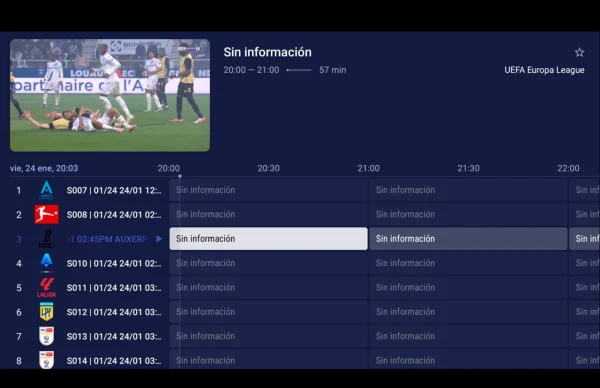Viewport: 600px width, 388px height.
Task: Select the 20:00 program on channel 5
Action: (x=269, y=287)
